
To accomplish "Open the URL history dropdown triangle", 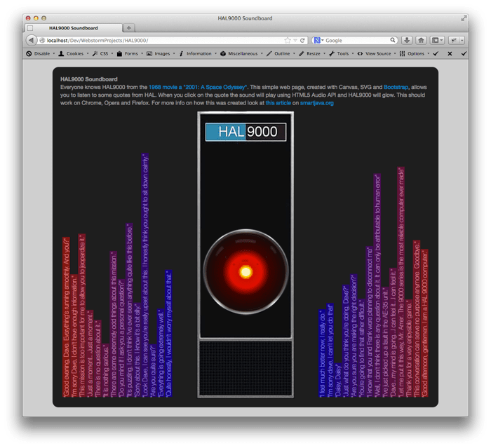I will (295, 41).
